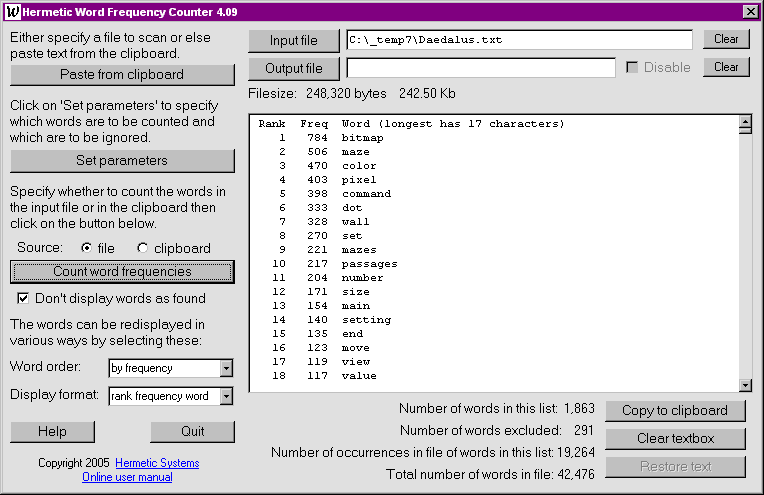This screenshot has height=495, width=764.
Task: Clear the input file path
Action: click(726, 39)
